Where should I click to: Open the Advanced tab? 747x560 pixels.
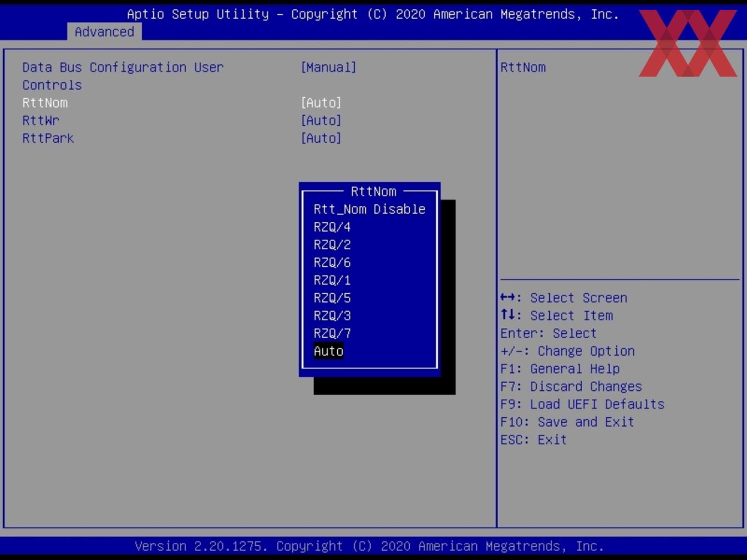coord(104,32)
